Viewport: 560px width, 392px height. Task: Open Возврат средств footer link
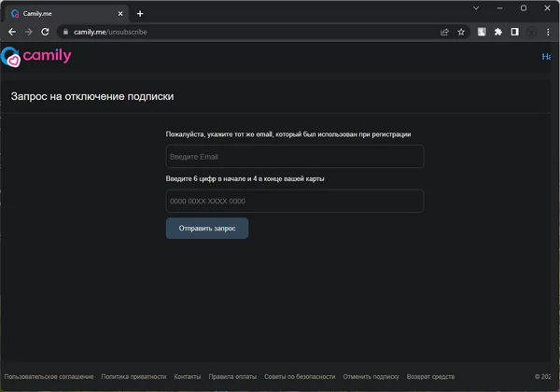click(x=430, y=376)
